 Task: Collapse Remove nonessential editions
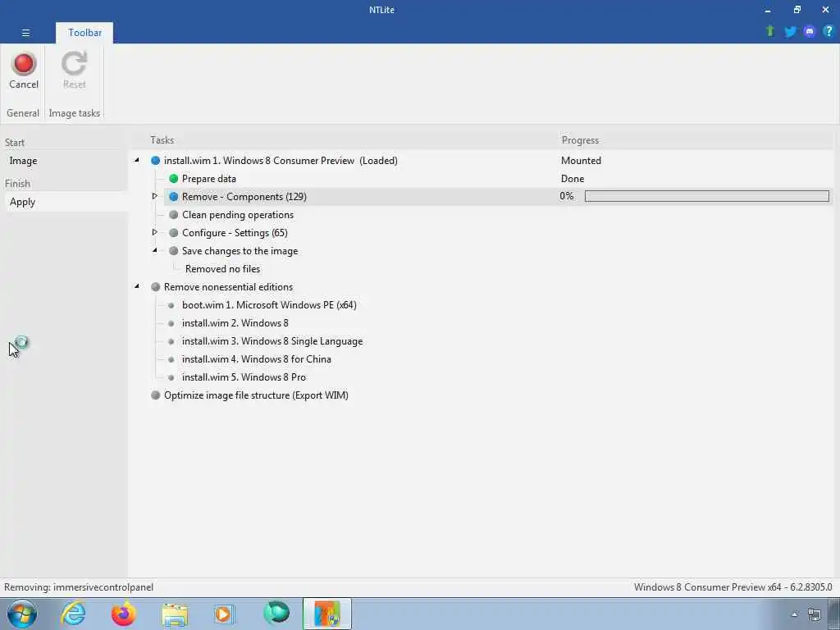click(x=137, y=286)
